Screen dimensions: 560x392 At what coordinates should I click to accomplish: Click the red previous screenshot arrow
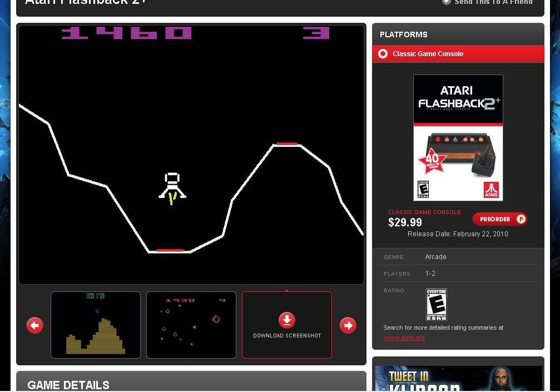tap(35, 325)
